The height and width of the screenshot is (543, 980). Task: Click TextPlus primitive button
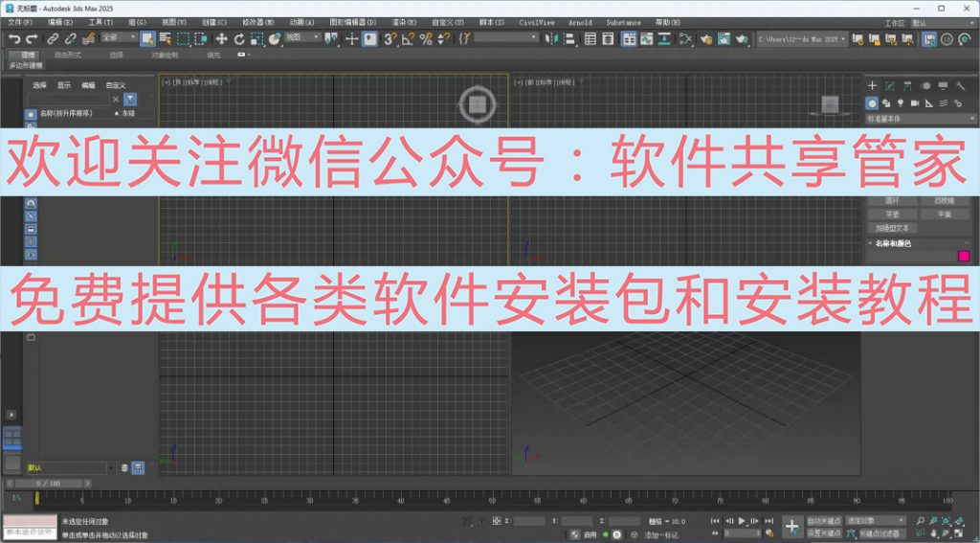[x=892, y=228]
